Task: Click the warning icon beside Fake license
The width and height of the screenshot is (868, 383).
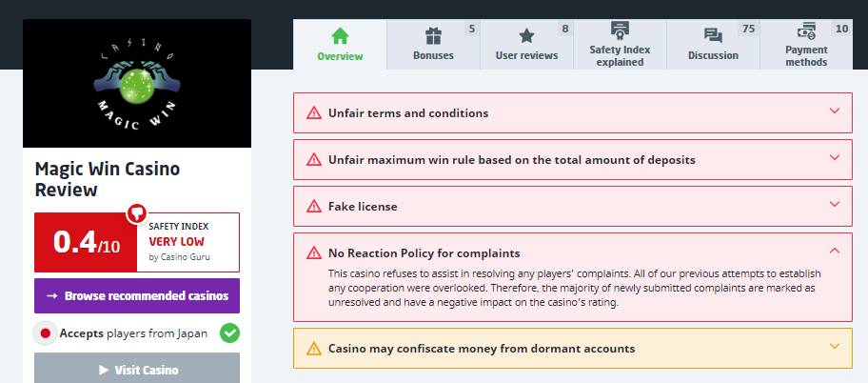Action: click(313, 206)
